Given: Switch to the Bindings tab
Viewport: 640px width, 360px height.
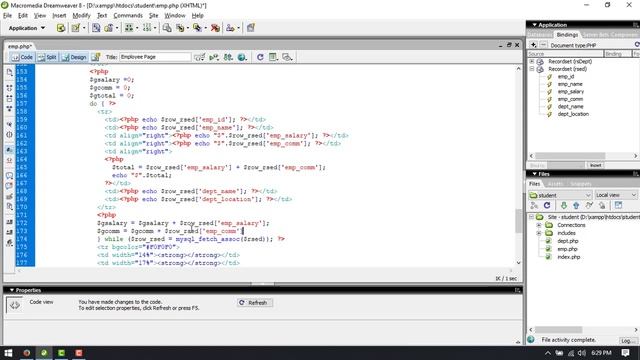Looking at the screenshot, I should [567, 35].
